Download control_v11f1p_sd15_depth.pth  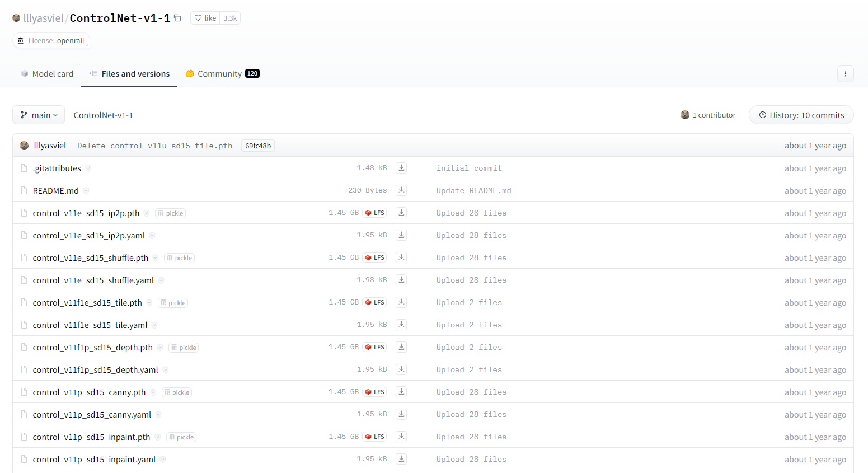tap(401, 346)
